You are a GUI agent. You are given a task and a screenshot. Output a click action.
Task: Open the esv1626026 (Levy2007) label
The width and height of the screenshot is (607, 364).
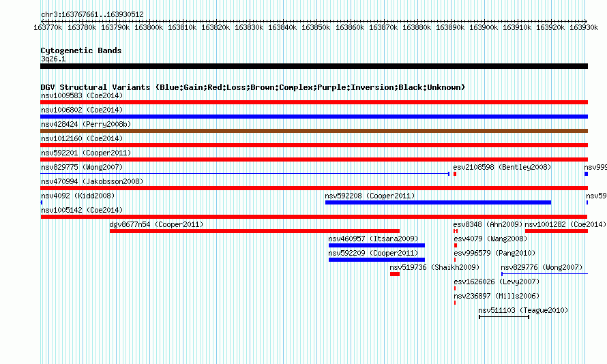coord(497,282)
